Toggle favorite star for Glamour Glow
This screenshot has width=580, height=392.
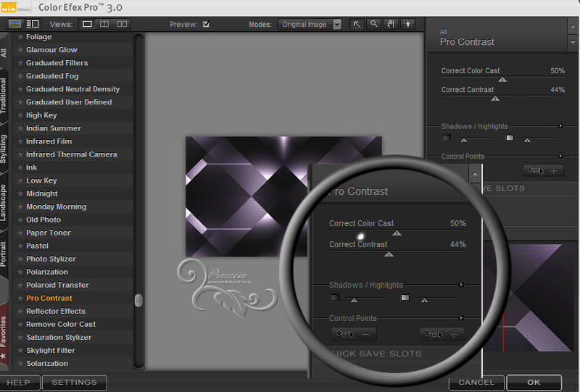tap(20, 49)
